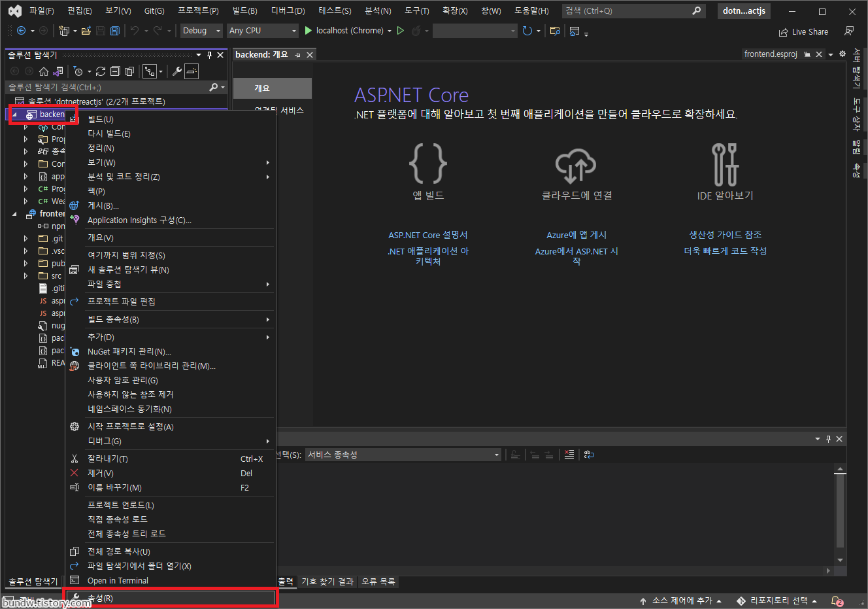Open the Any CPU platform dropdown

pos(263,31)
